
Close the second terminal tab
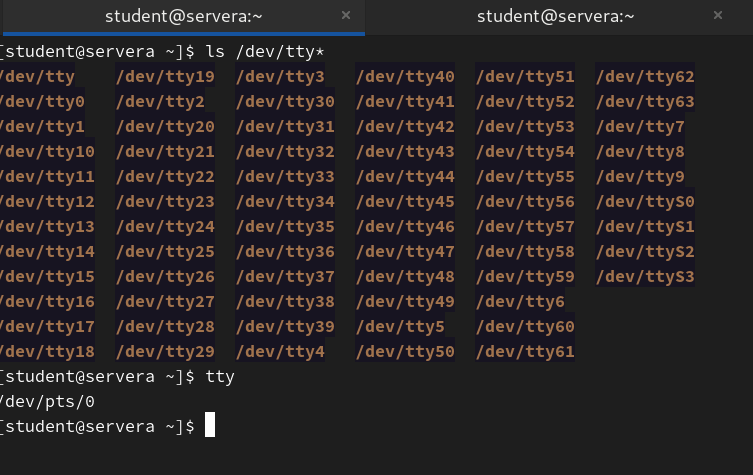click(x=718, y=15)
